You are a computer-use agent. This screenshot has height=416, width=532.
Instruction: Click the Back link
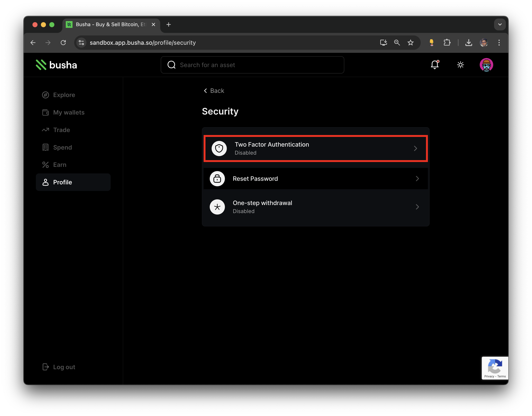[214, 90]
